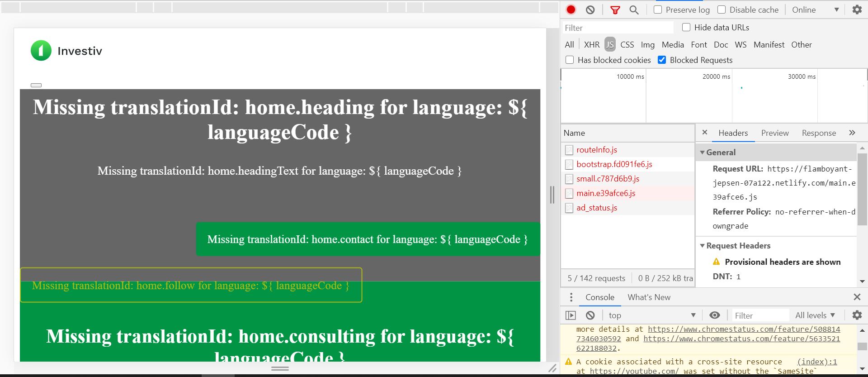Open network search magnifier
This screenshot has height=377, width=868.
(x=634, y=10)
